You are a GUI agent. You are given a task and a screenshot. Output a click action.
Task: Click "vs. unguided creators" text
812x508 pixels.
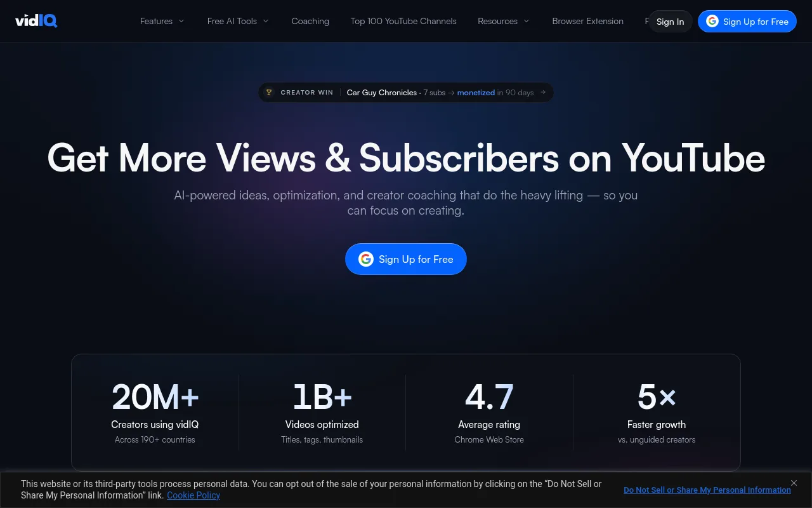click(x=657, y=439)
